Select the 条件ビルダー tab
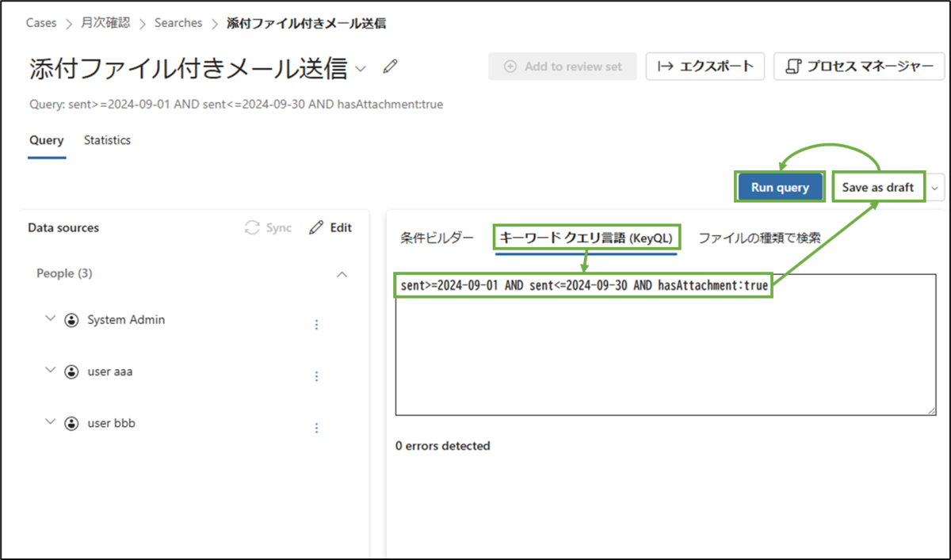The height and width of the screenshot is (560, 951). [437, 238]
